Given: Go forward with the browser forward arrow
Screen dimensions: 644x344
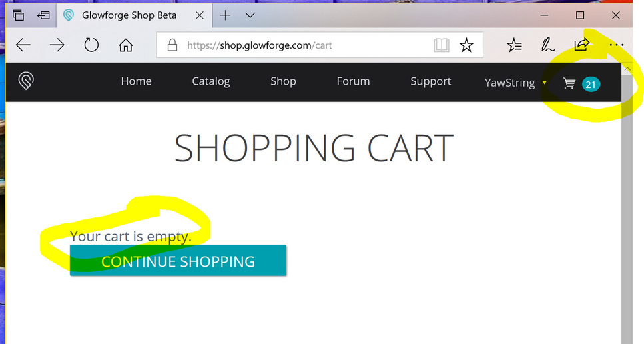Looking at the screenshot, I should [57, 45].
